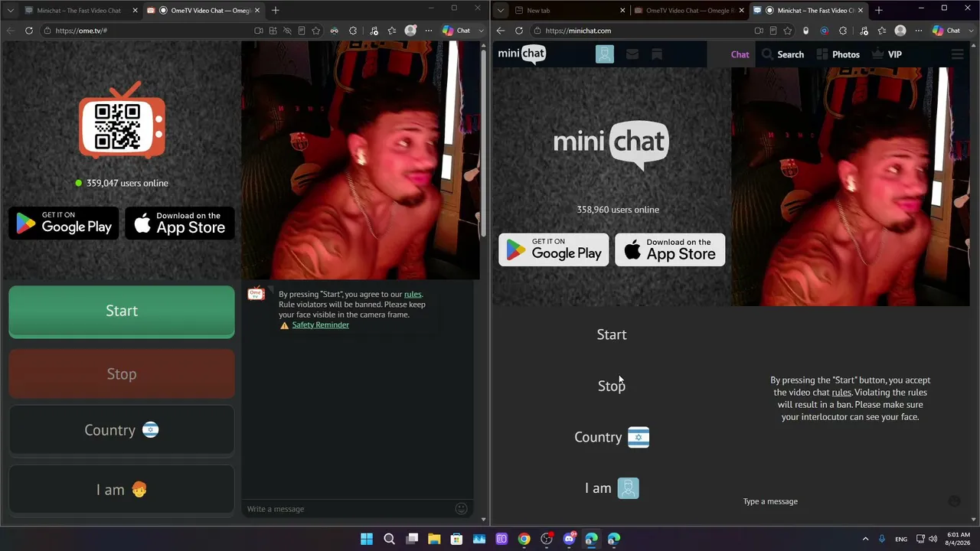Viewport: 980px width, 551px height.
Task: Open Minichat VIP tab
Action: click(887, 54)
